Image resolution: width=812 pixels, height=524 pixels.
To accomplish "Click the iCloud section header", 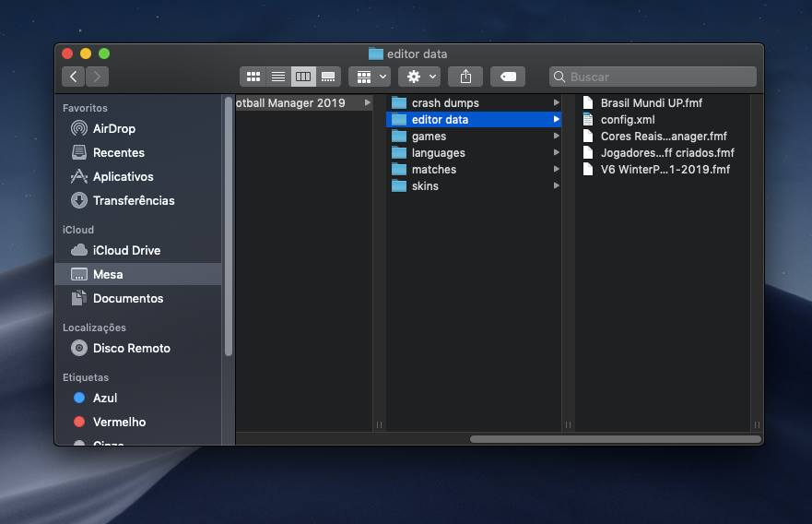I will (78, 230).
